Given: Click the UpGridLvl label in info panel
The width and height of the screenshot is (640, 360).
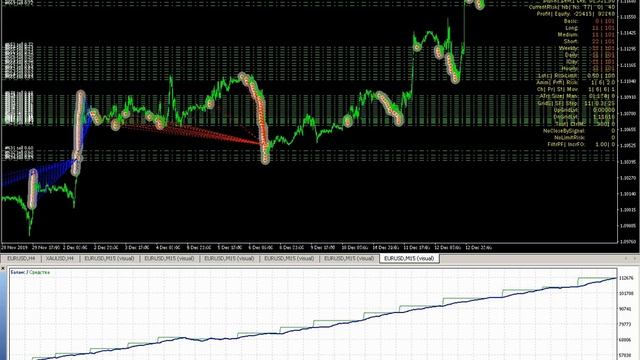Looking at the screenshot, I should tap(566, 110).
